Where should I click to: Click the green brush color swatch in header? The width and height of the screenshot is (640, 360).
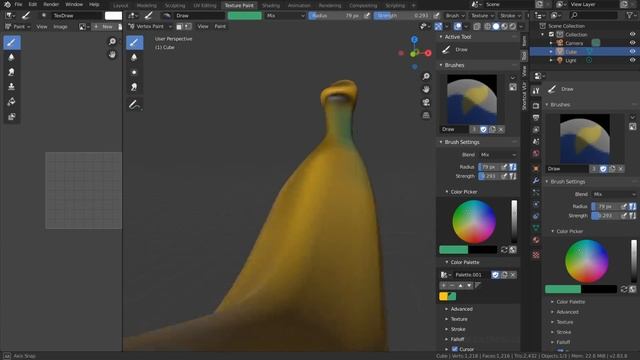tap(244, 16)
